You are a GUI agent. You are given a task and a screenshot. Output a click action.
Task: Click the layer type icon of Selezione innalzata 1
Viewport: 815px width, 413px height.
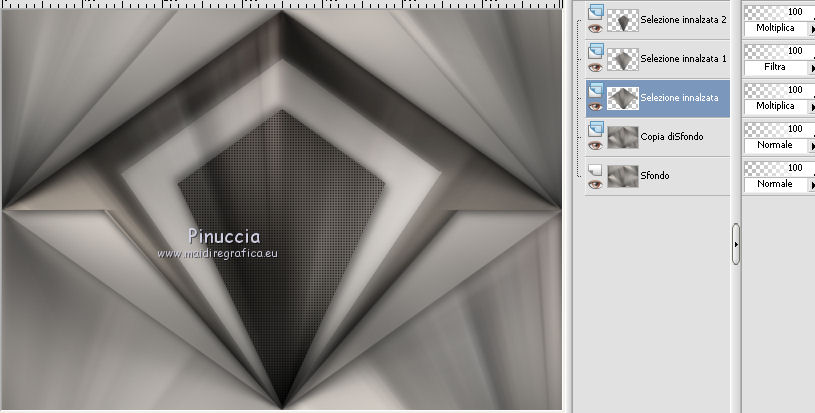[x=596, y=51]
